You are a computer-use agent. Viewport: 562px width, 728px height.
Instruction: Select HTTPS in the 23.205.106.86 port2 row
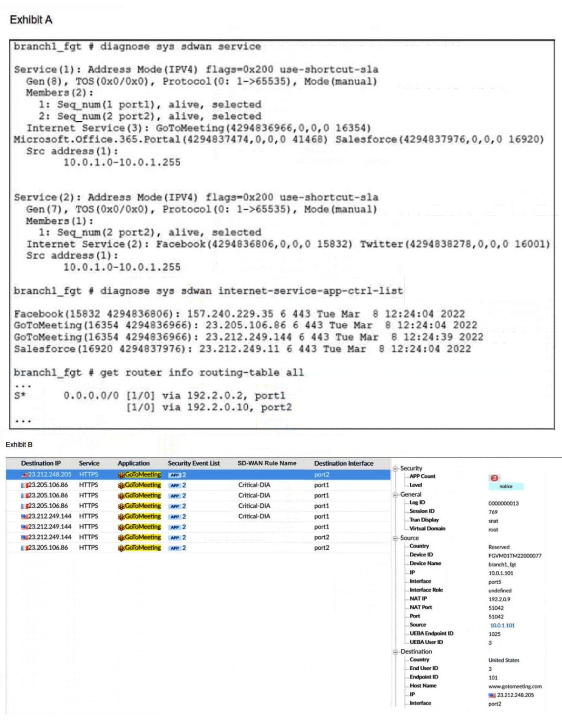(88, 548)
